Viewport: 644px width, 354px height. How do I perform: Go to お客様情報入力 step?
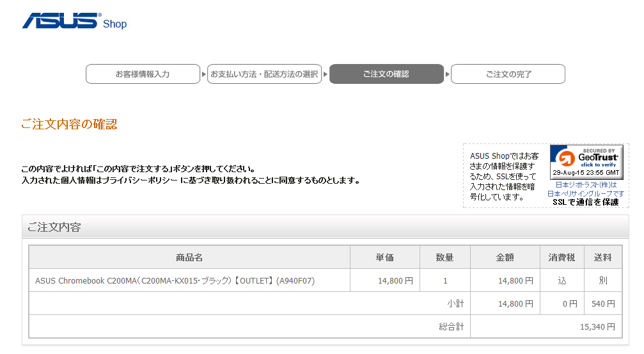click(x=143, y=74)
